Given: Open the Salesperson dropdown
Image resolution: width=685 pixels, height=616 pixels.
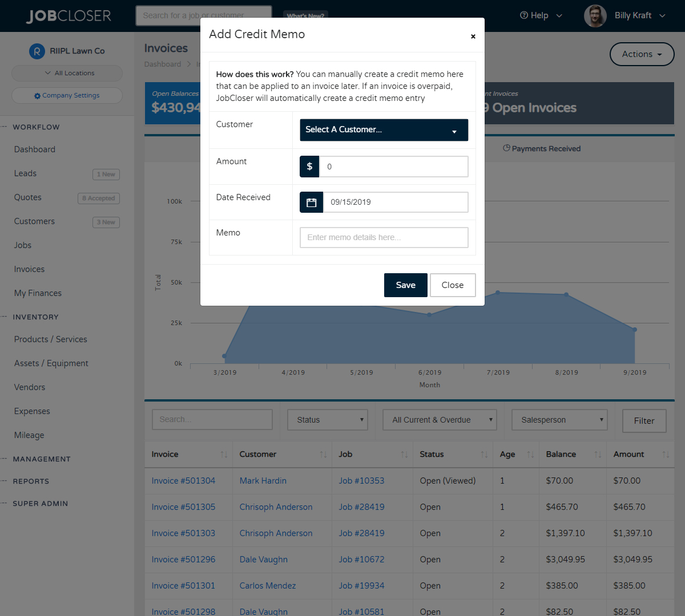Looking at the screenshot, I should click(559, 419).
